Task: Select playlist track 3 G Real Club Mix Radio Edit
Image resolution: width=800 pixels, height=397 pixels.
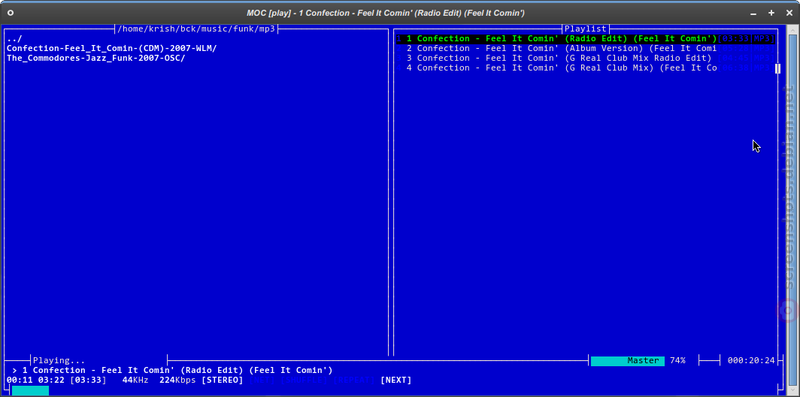Action: coord(585,58)
